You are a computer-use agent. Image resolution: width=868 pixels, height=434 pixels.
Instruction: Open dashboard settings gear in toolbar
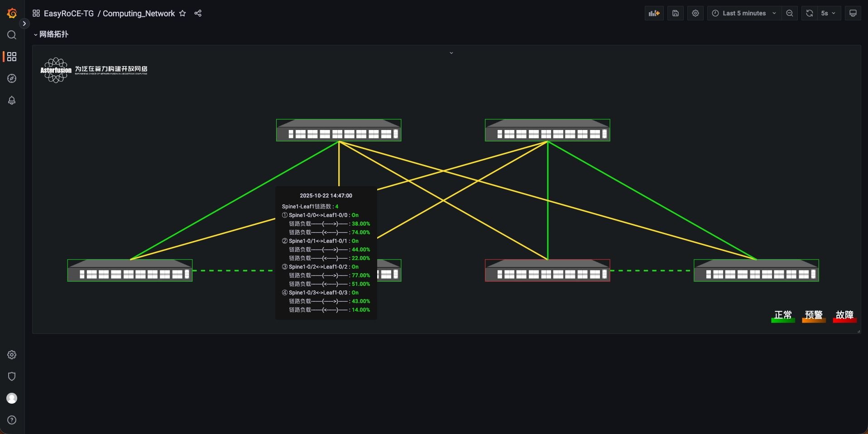(x=695, y=13)
